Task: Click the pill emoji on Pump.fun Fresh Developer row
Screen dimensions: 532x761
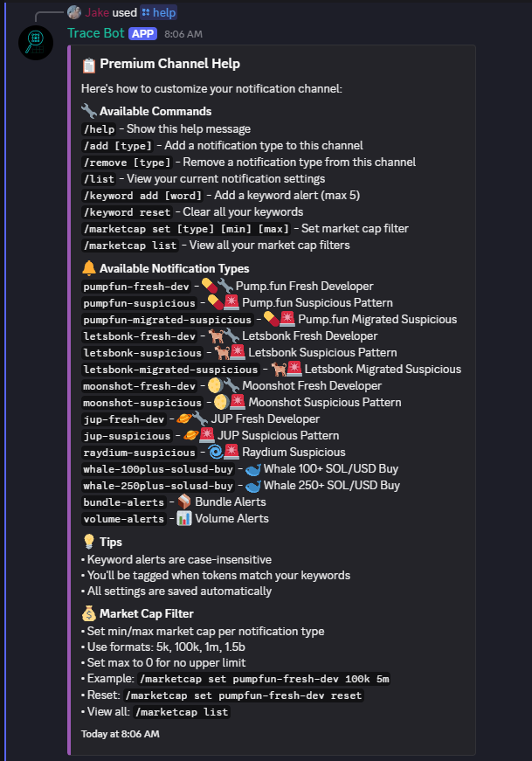Action: point(210,286)
